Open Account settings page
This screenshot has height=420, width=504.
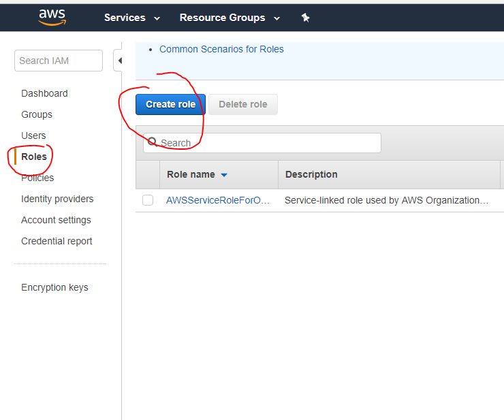point(56,220)
